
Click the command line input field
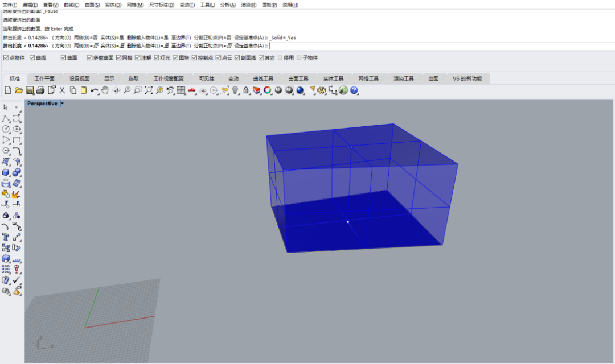[399, 45]
